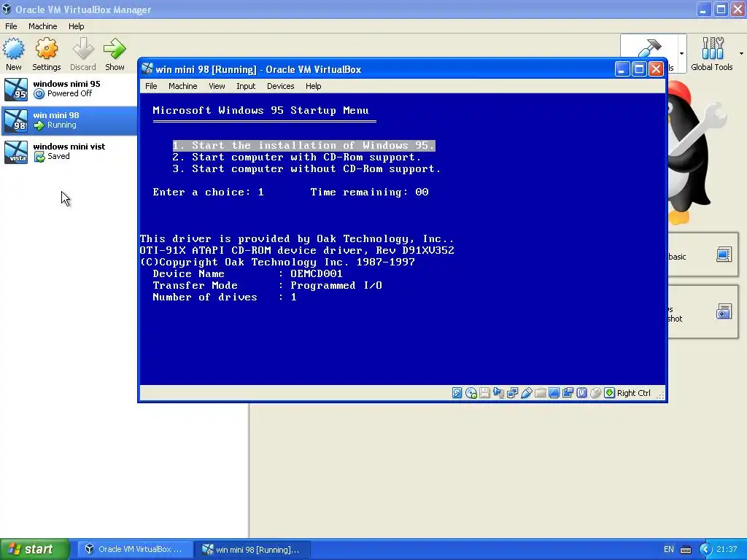747x560 pixels.
Task: Close the win mini 98 VM window
Action: point(656,69)
